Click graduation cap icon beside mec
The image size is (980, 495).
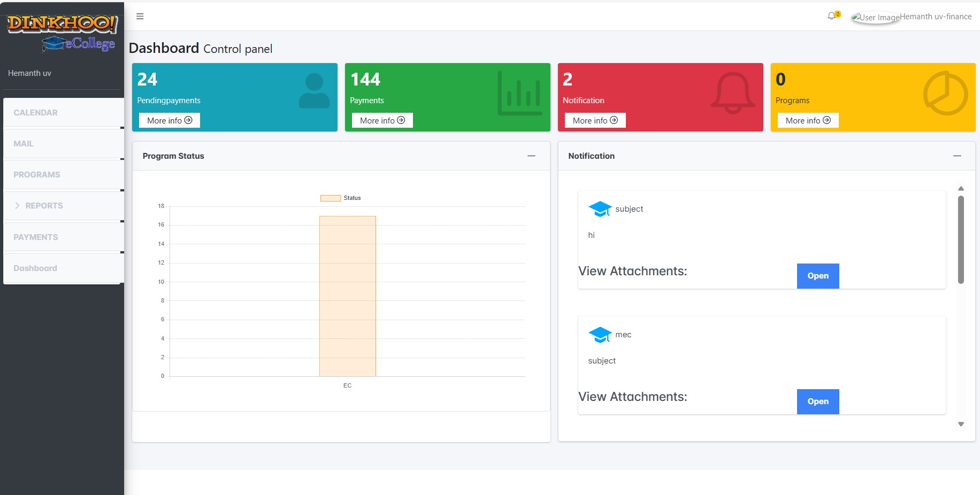coord(600,335)
